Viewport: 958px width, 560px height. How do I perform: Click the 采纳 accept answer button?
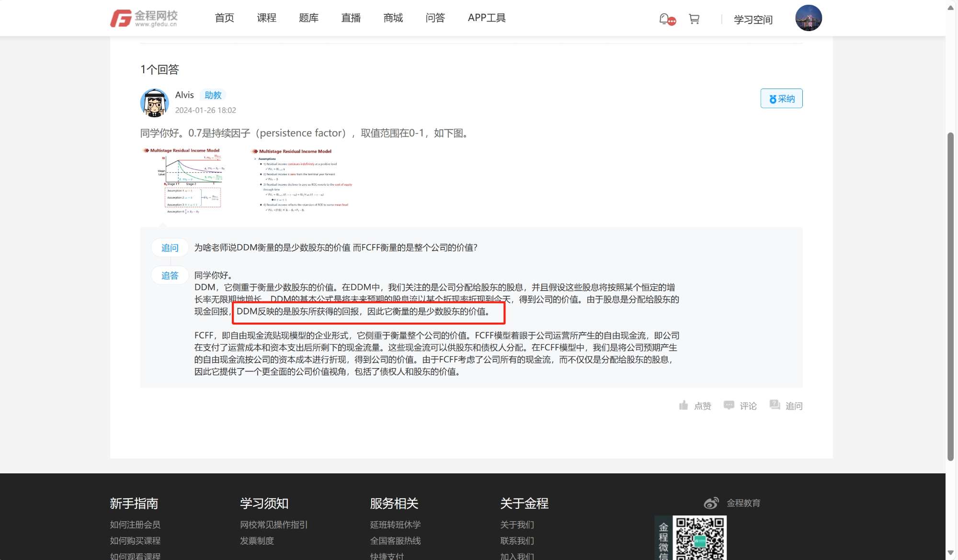point(781,99)
